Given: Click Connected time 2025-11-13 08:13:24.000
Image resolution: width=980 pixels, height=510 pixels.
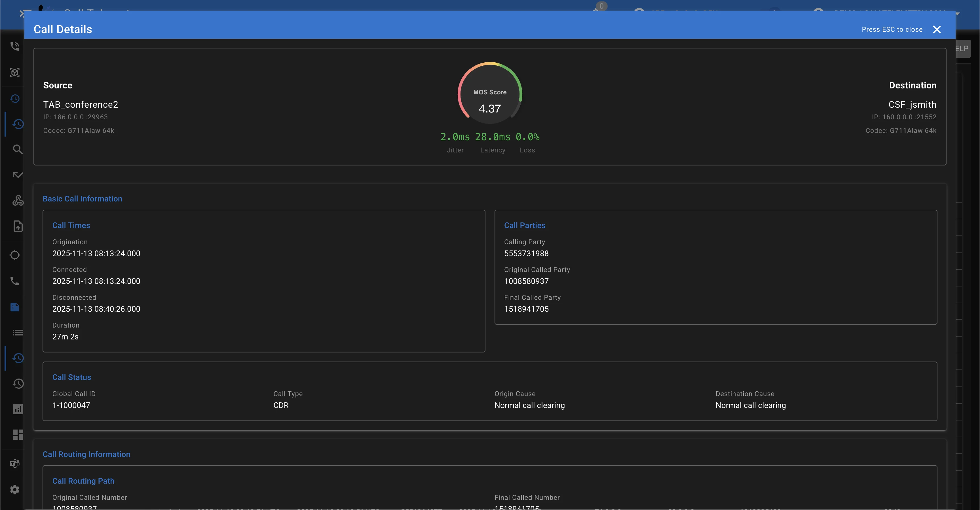Looking at the screenshot, I should tap(96, 281).
